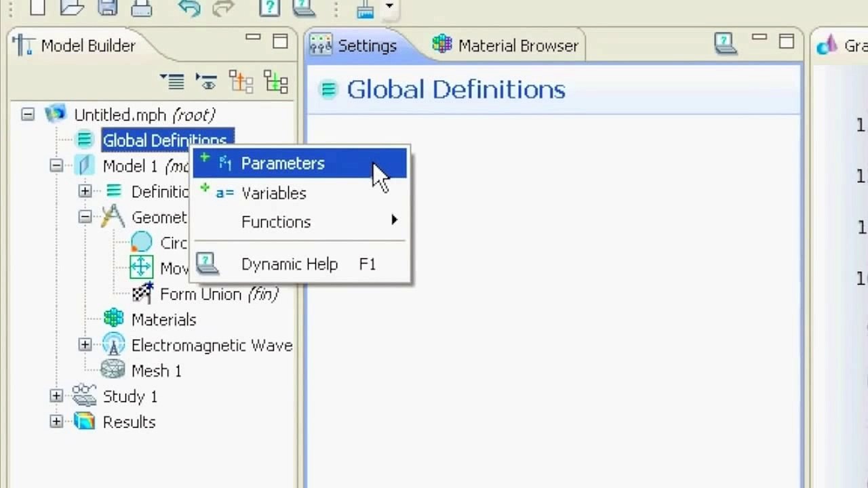Screen dimensions: 868x488
Task: Click the grayed Redo arrow icon
Action: point(223,7)
